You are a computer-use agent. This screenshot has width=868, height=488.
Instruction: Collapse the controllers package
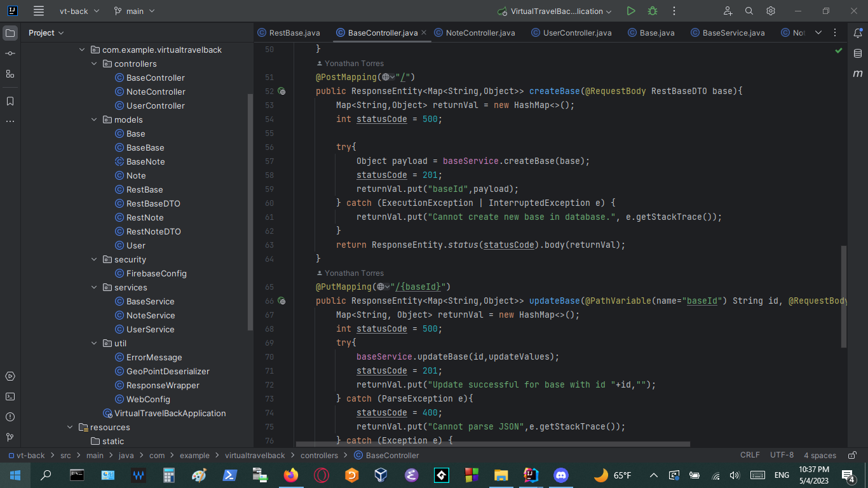pos(94,64)
